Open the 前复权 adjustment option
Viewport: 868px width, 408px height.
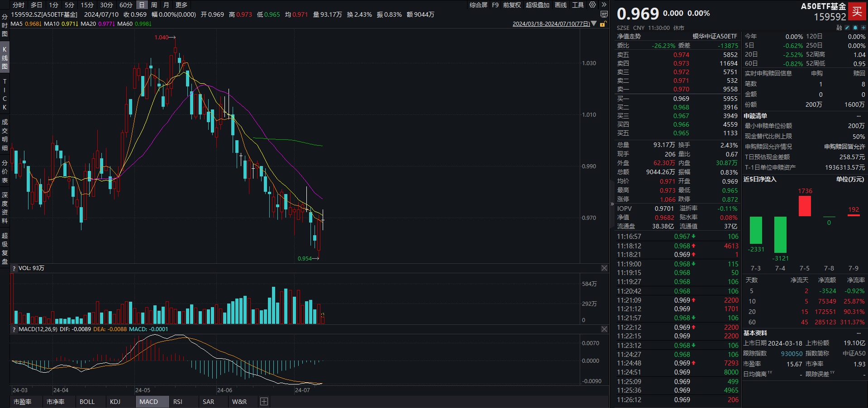[512, 5]
